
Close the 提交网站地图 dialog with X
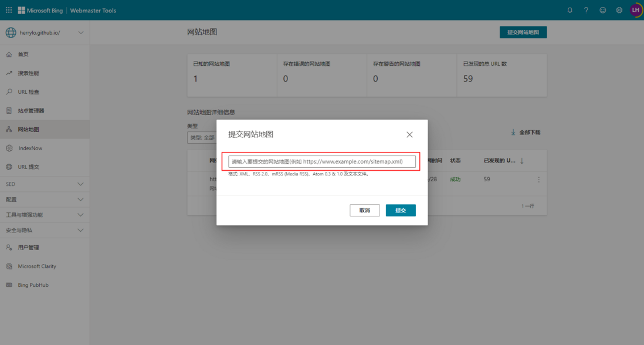point(409,134)
